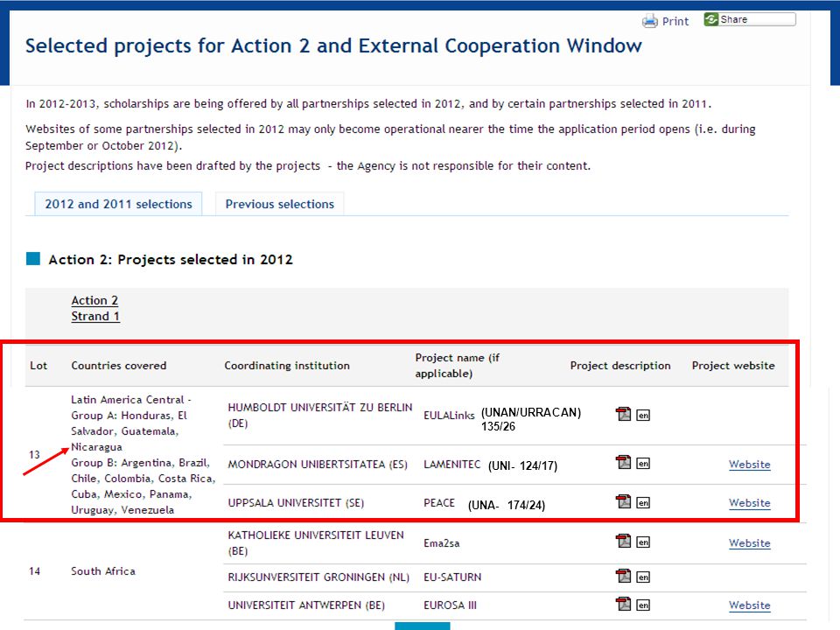The height and width of the screenshot is (630, 840).
Task: Click the 'en' language icon for Ema2sa
Action: 643,542
